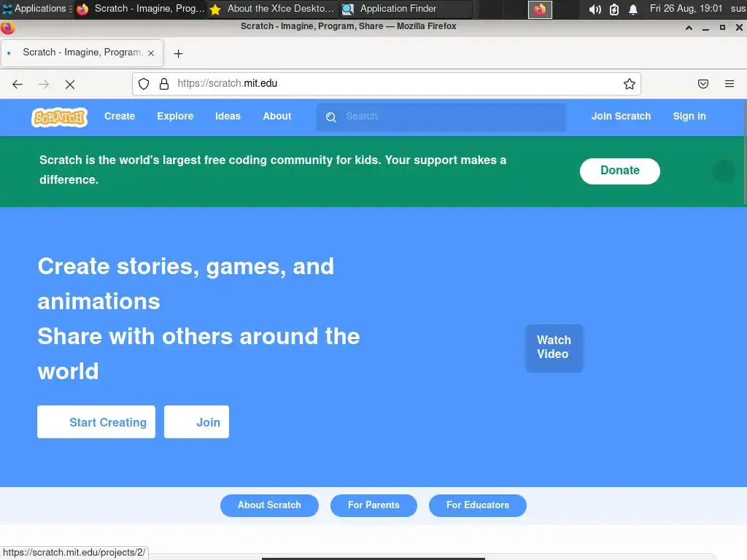Open the About Scratch pill button
747x560 pixels.
click(x=269, y=505)
